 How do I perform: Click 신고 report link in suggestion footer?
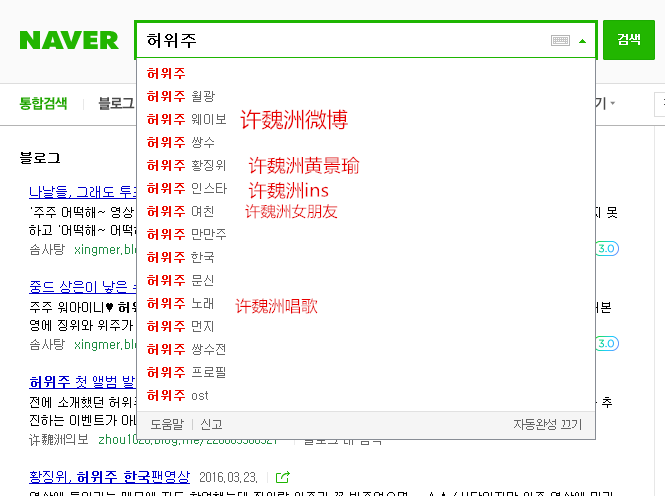tap(211, 424)
